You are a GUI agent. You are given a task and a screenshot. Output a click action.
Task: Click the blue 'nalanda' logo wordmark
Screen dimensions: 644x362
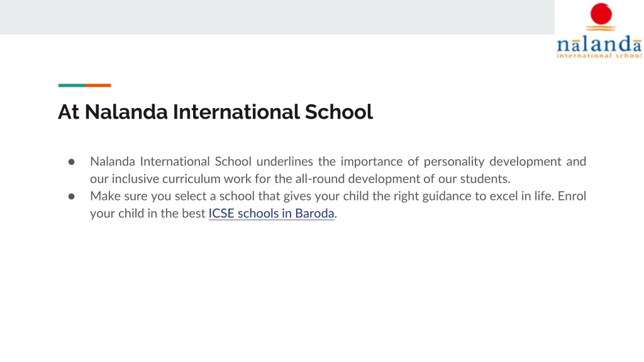pyautogui.click(x=599, y=44)
